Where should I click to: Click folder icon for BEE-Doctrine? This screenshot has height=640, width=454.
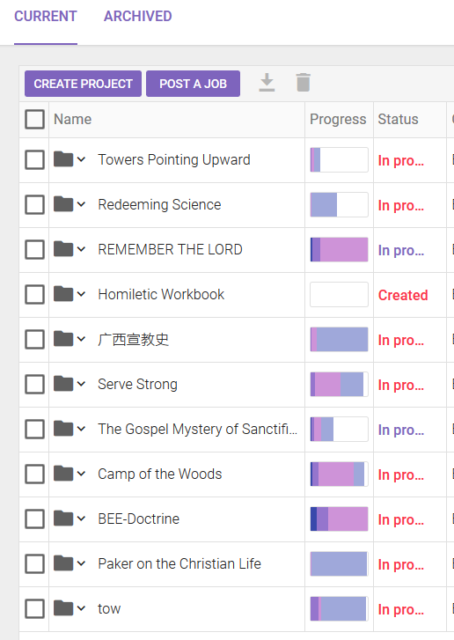pos(63,518)
